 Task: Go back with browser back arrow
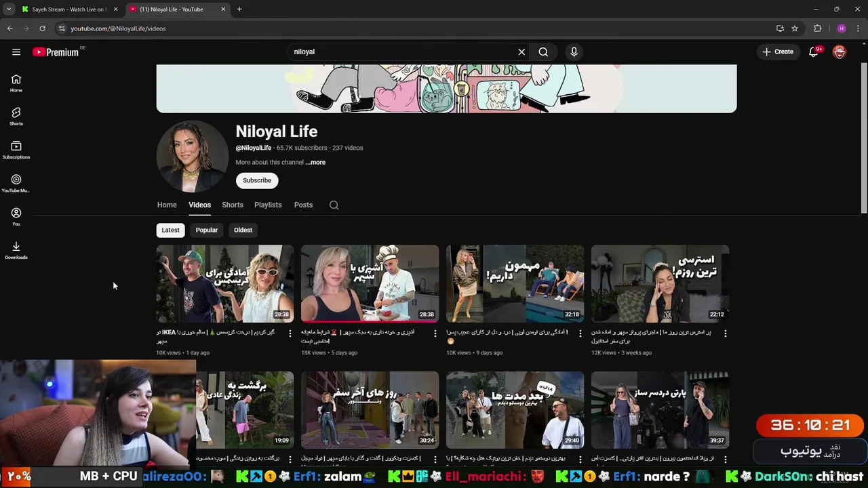click(9, 28)
